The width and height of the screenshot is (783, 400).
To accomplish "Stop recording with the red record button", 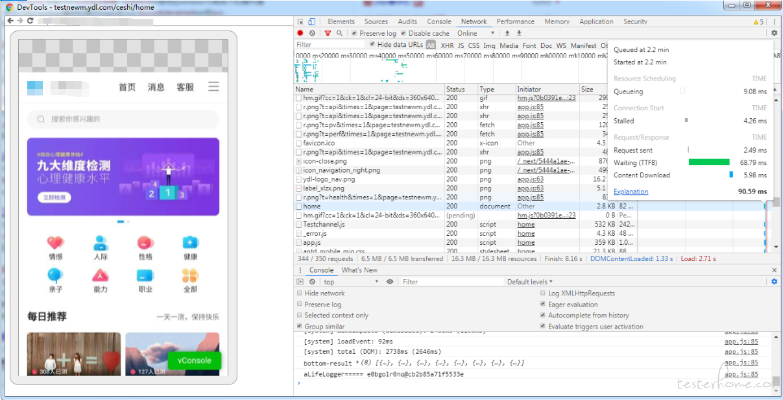I will [x=300, y=33].
